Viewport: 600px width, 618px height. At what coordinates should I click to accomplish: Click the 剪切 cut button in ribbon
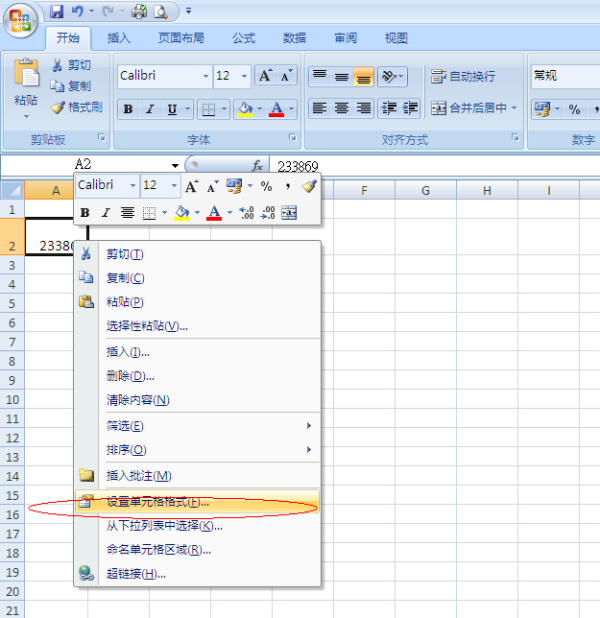(71, 65)
